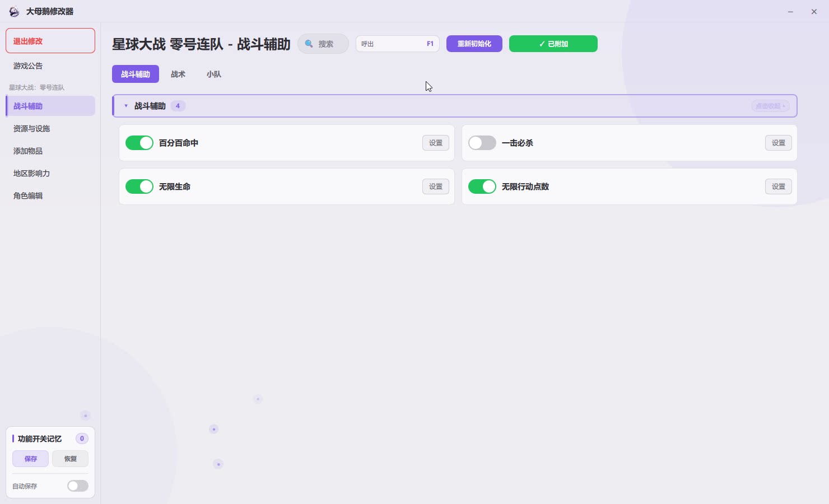Click the 大母鹅修改器 goose app icon
The width and height of the screenshot is (829, 504).
[14, 12]
